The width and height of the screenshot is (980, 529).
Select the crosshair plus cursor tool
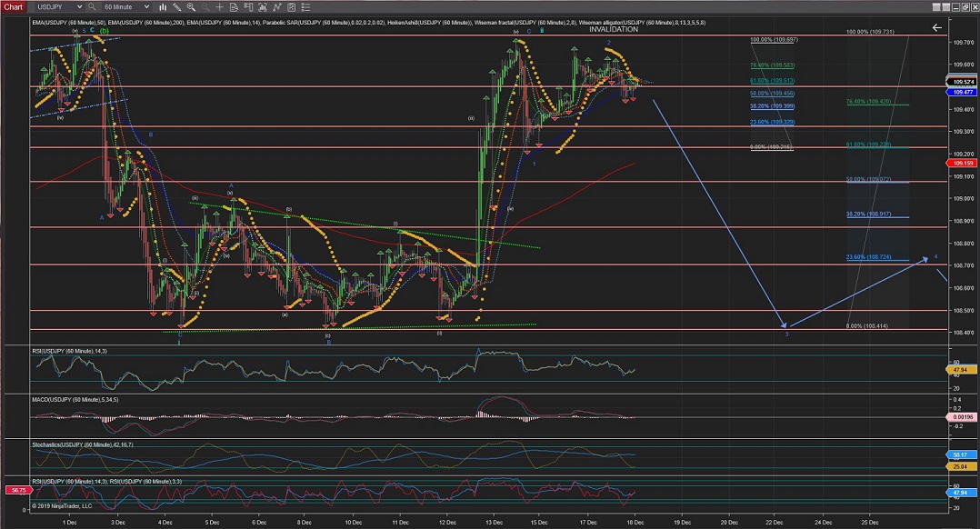point(219,7)
